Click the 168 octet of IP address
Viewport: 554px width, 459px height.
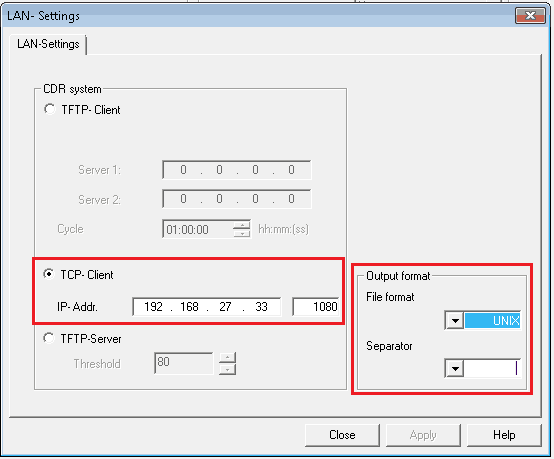[189, 306]
